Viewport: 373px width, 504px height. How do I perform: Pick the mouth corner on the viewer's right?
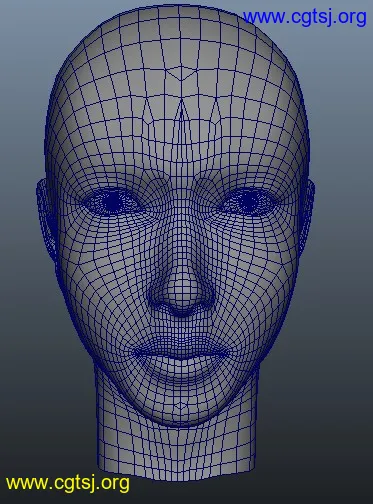tap(227, 353)
